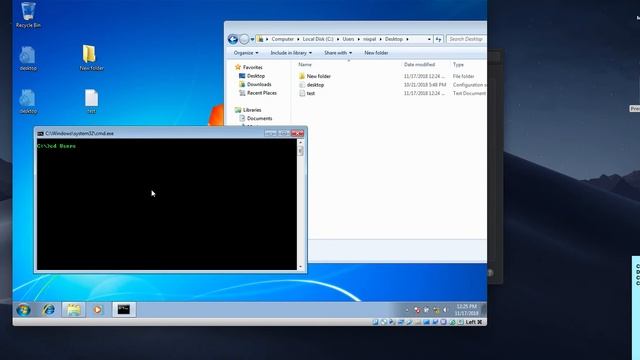Click the folder icon in the address bar
The width and height of the screenshot is (640, 360).
260,39
